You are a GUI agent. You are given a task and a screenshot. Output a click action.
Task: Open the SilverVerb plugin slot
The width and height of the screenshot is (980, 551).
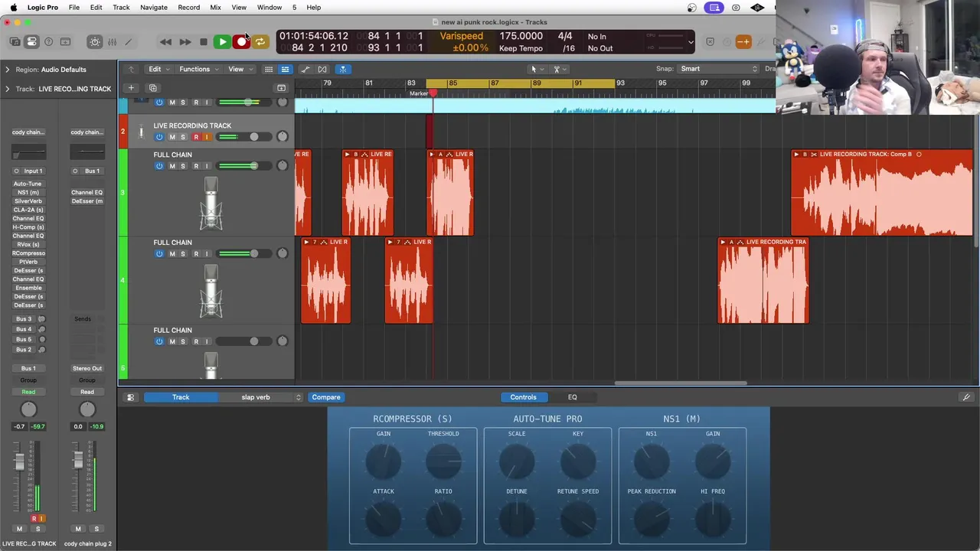(x=28, y=201)
